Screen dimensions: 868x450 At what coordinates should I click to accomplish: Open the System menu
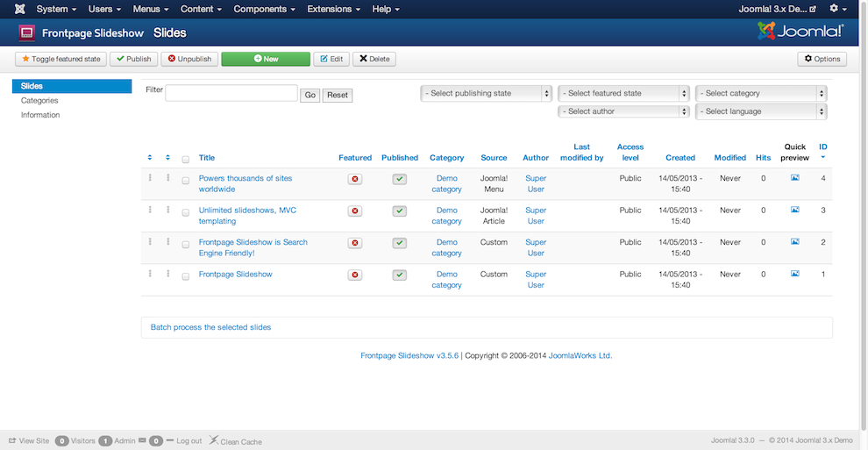pyautogui.click(x=56, y=9)
